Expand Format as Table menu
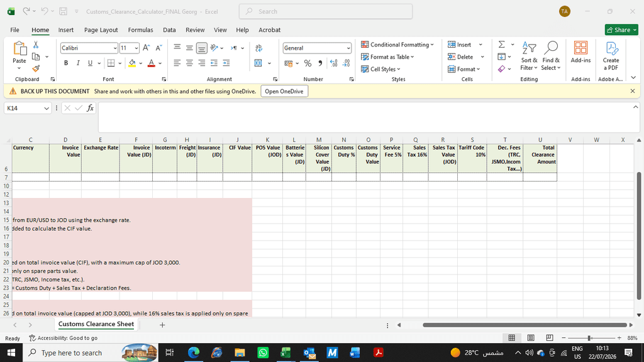The image size is (644, 362). [387, 57]
